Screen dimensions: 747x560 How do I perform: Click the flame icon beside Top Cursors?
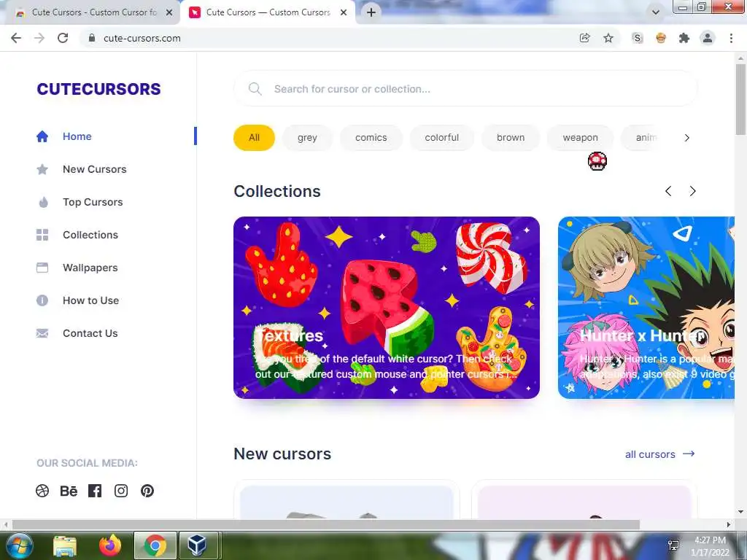click(43, 202)
